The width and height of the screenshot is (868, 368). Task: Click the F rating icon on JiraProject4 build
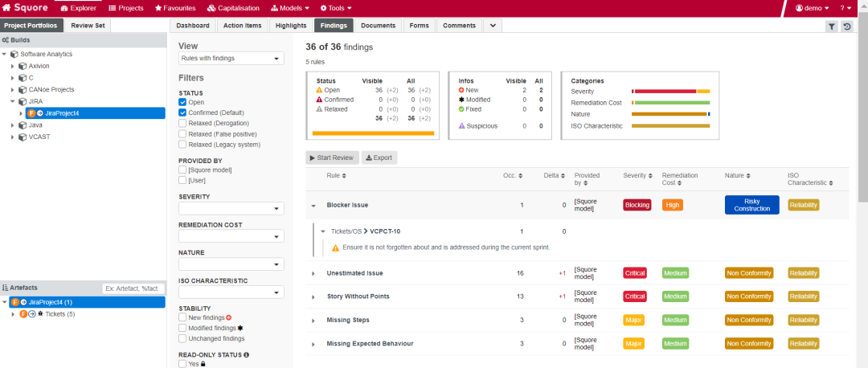(31, 113)
